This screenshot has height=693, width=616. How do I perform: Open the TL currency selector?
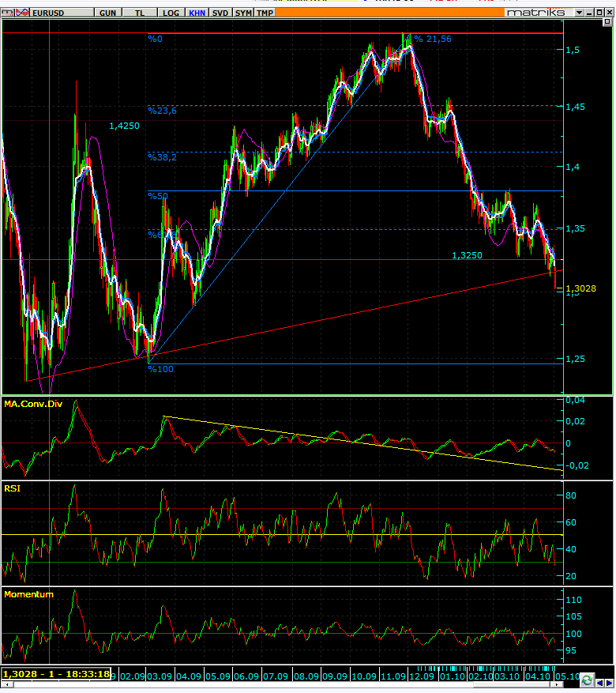pyautogui.click(x=140, y=13)
